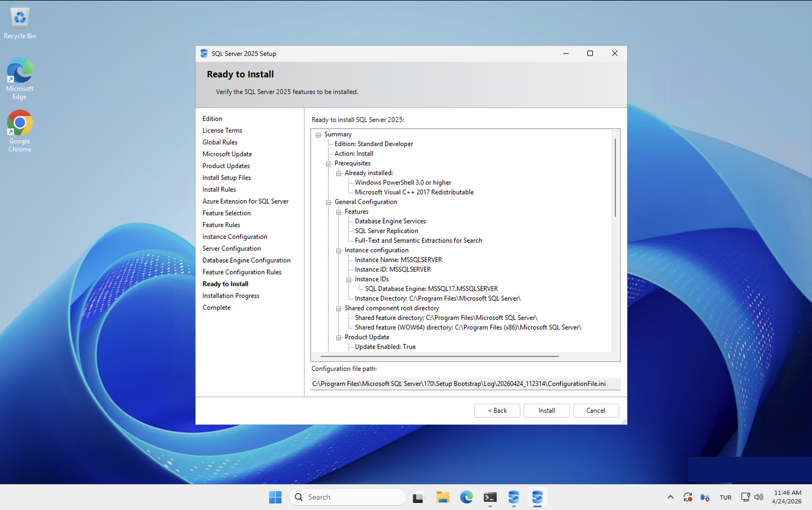Select the Database Engine Services tree item
Image resolution: width=812 pixels, height=510 pixels.
tap(390, 221)
